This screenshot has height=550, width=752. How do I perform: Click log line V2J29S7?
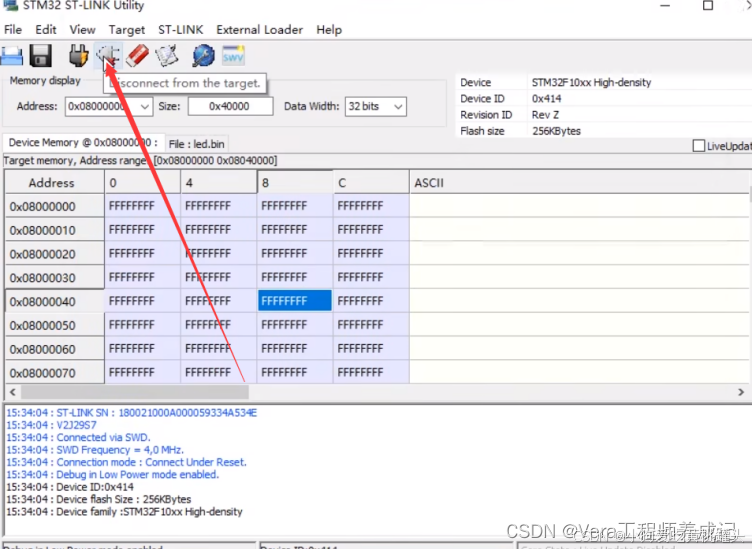[51, 425]
